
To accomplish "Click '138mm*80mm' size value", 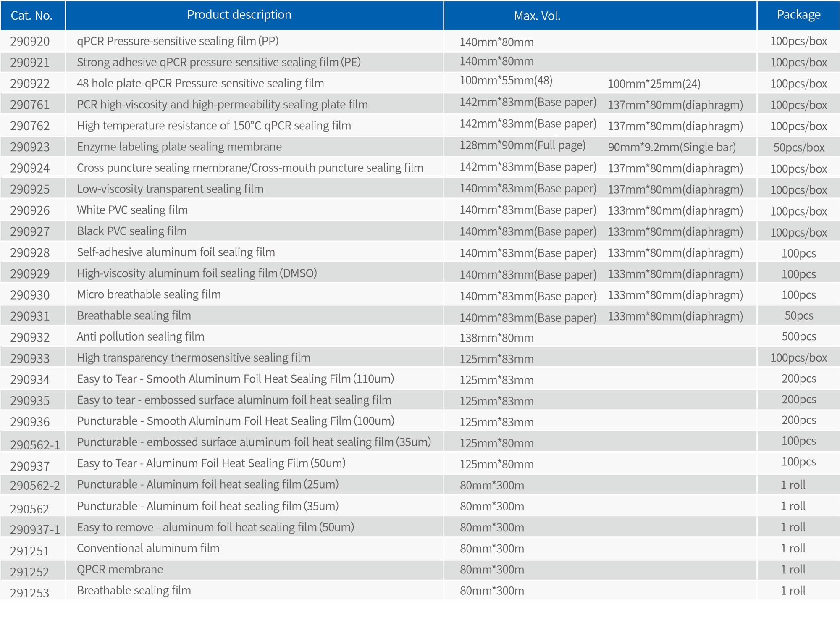I will coord(496,338).
